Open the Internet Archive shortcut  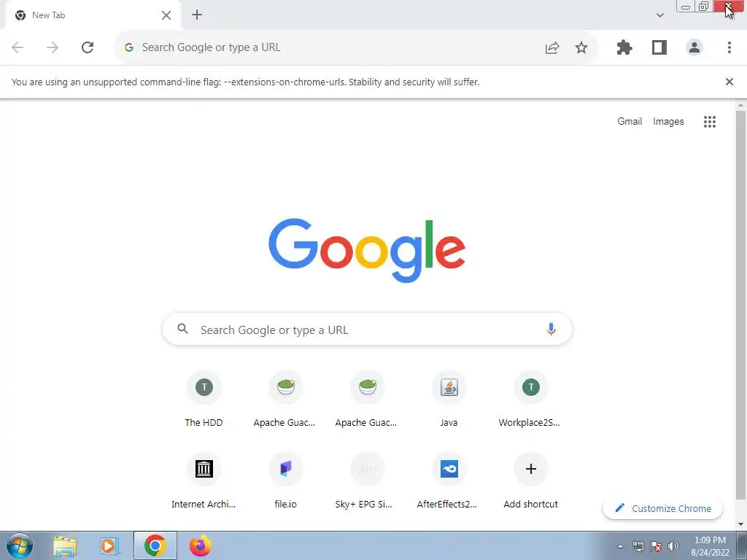tap(204, 481)
